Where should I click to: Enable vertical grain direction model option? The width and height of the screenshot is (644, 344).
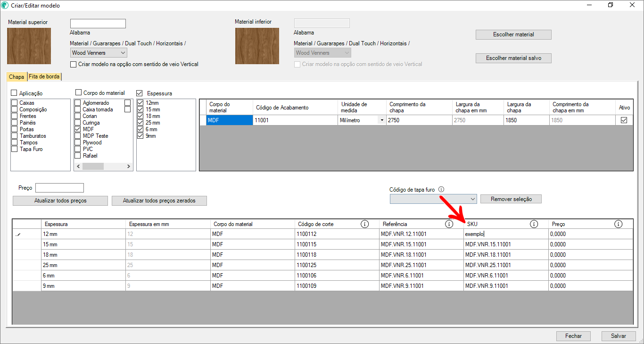coord(73,64)
